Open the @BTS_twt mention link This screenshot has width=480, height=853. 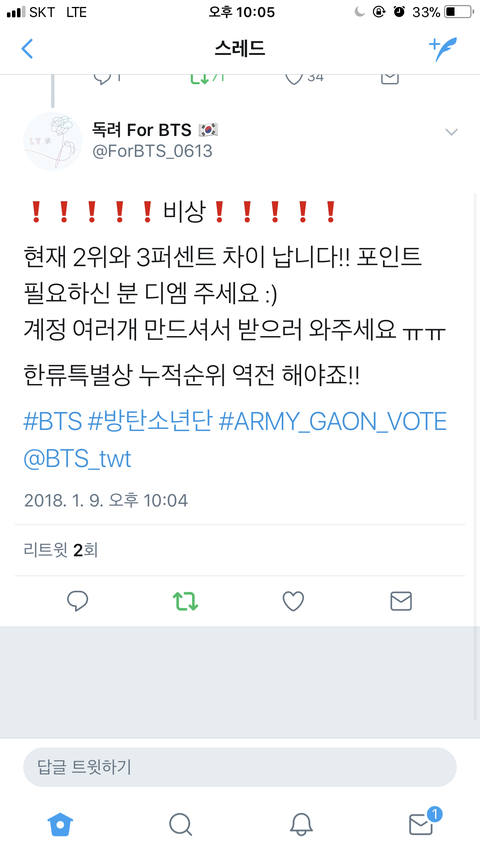77,460
